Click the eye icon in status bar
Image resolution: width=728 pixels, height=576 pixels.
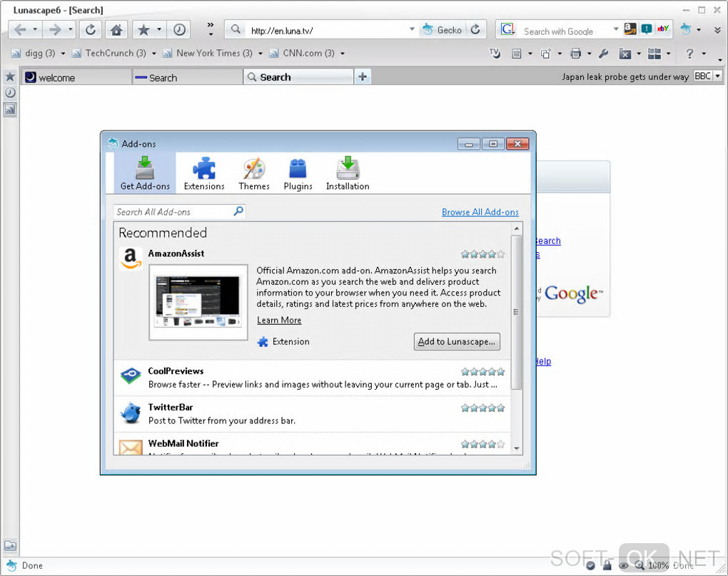624,565
